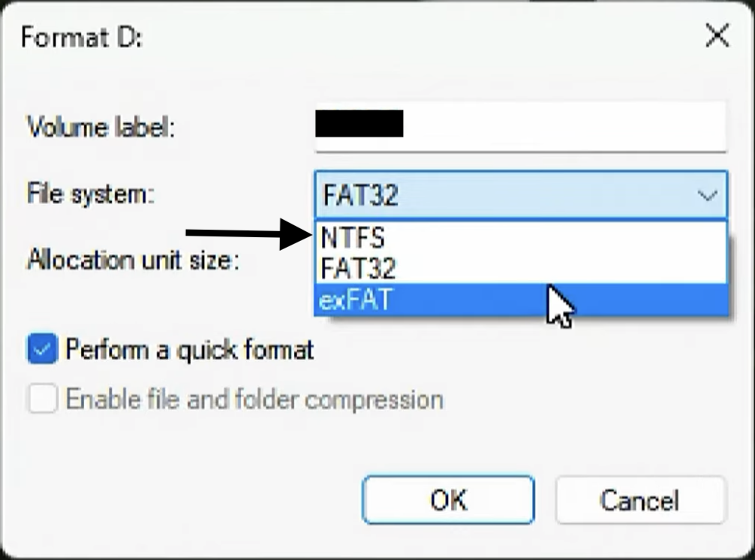Screen dimensions: 755x560
Task: Cancel the format operation
Action: (642, 499)
